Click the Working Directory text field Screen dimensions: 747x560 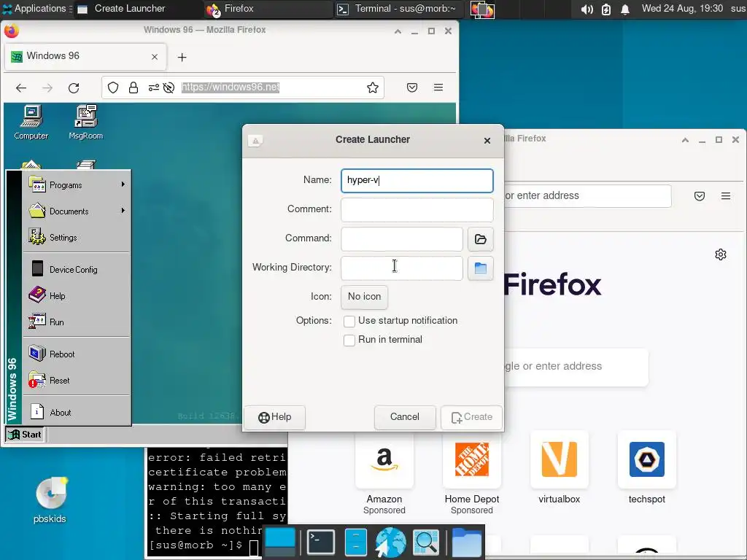point(402,268)
